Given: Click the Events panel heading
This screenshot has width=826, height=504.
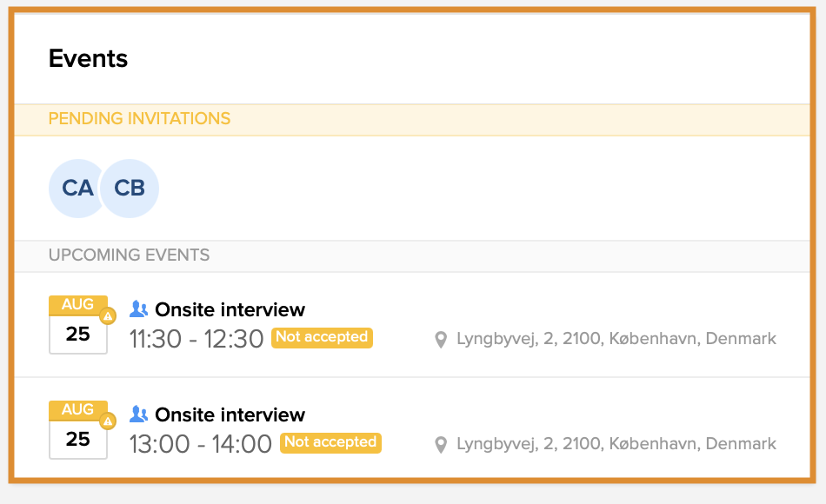Looking at the screenshot, I should pyautogui.click(x=88, y=58).
